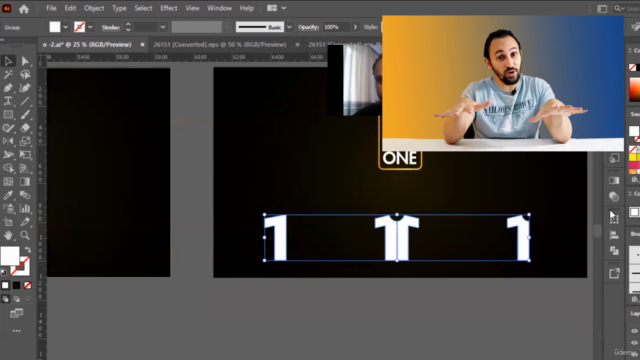Open the Basic brush definition dropdown

pos(289,27)
